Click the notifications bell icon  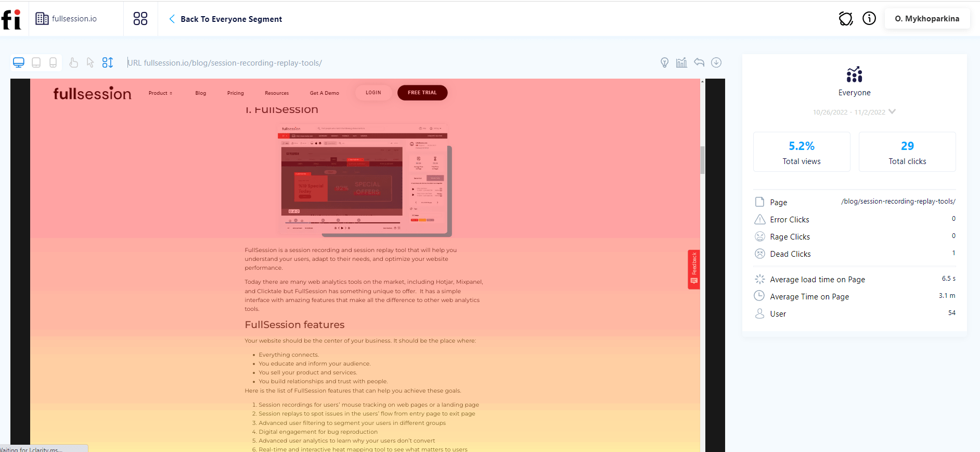(x=846, y=19)
